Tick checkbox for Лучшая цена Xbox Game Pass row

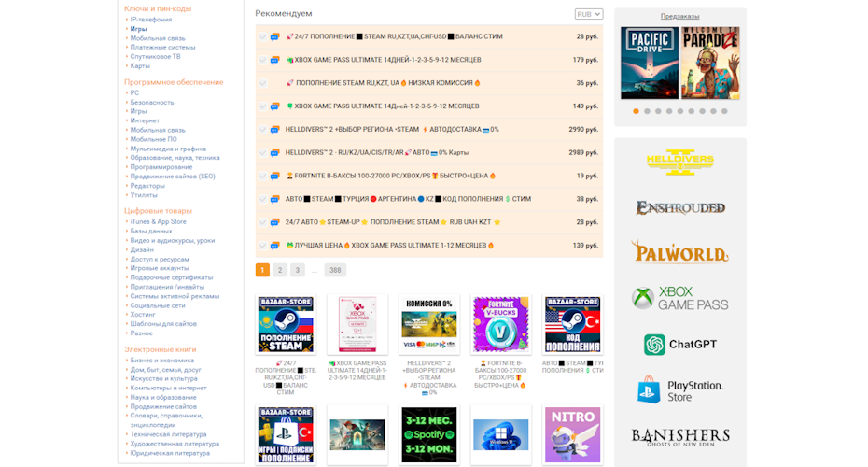tap(263, 246)
